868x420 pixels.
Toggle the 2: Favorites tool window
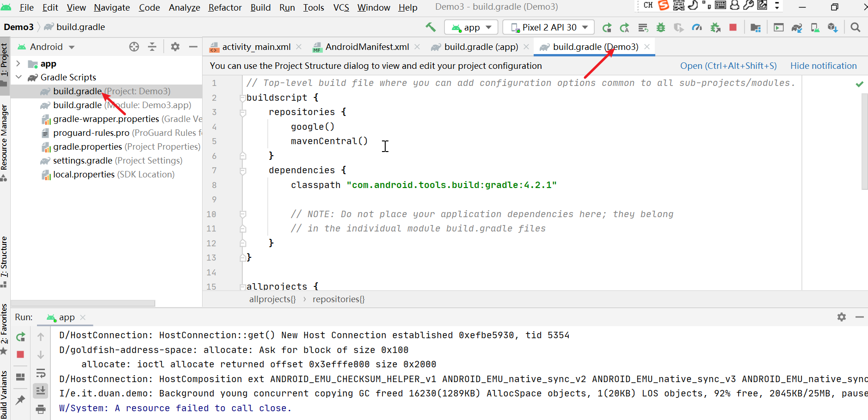(x=4, y=329)
